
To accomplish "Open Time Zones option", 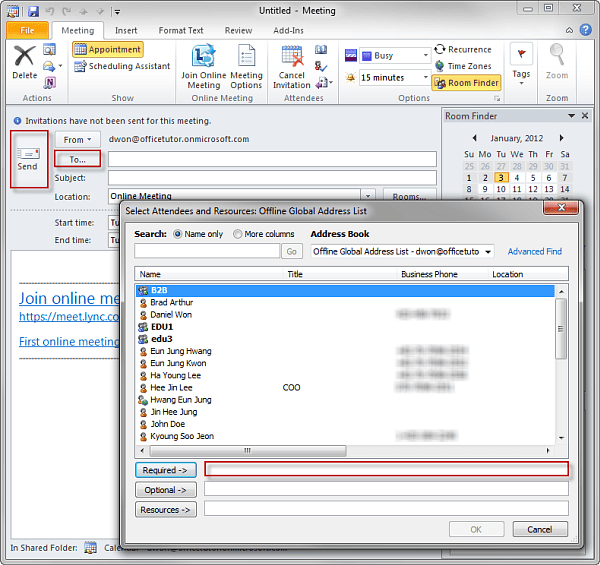I will click(463, 66).
